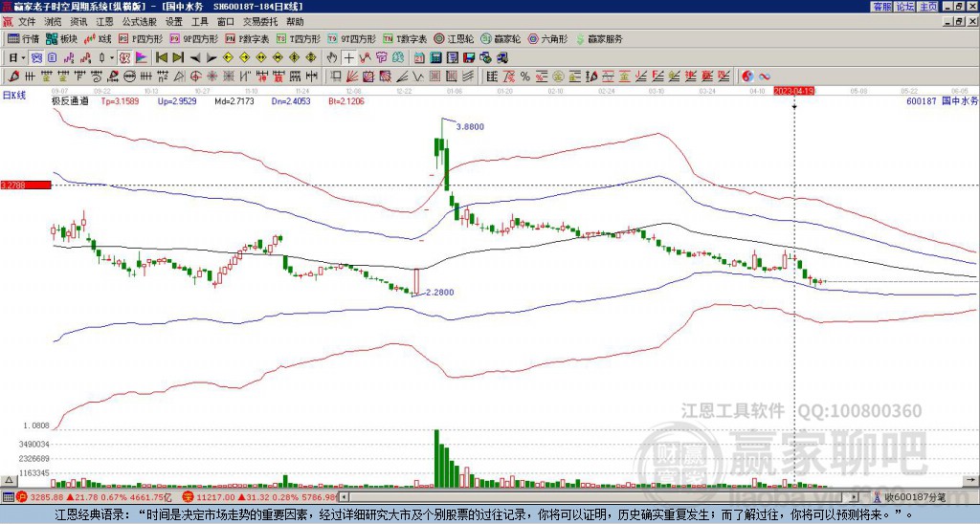Go to 主页 homepage button
Image resolution: width=980 pixels, height=524 pixels.
(x=928, y=7)
